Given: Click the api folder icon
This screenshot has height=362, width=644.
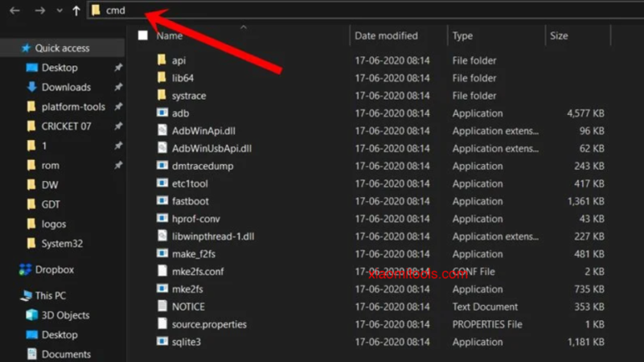Looking at the screenshot, I should 163,60.
